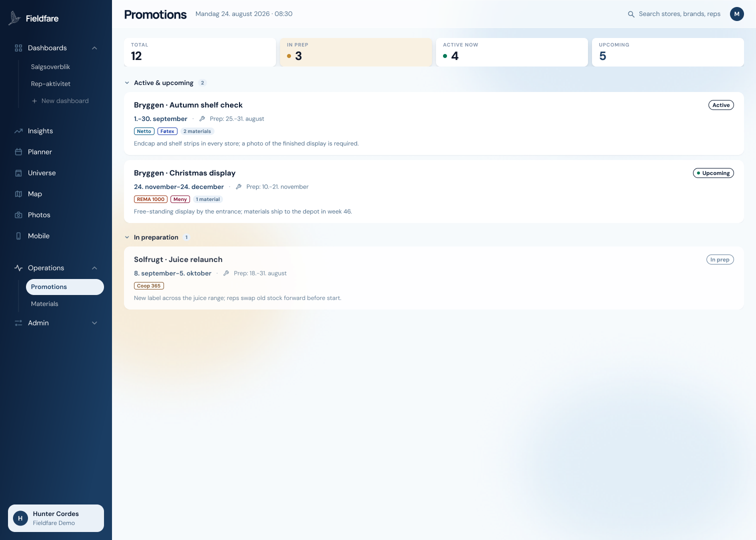This screenshot has height=540, width=756.
Task: Open the Bryggen · Christmas display promotion
Action: tap(434, 191)
